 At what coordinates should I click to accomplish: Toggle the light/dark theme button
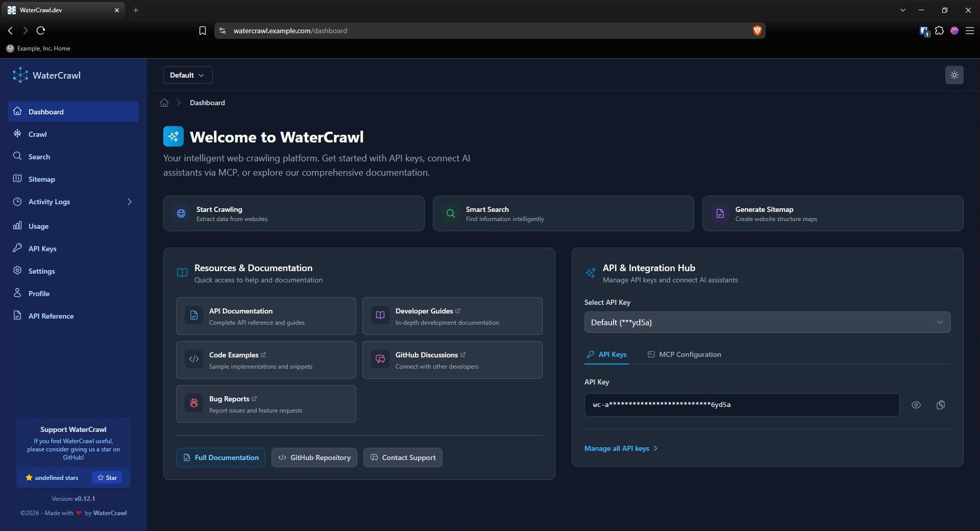tap(954, 75)
